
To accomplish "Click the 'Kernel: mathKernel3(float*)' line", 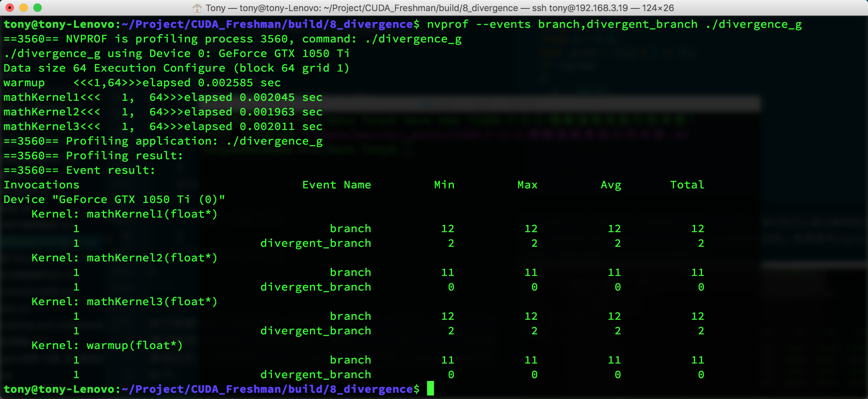I will (124, 302).
